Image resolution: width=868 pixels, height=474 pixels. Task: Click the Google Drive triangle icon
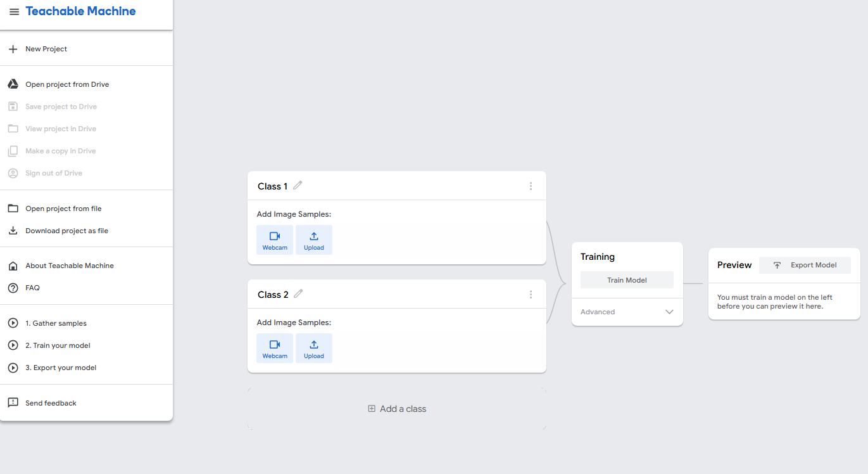[13, 84]
